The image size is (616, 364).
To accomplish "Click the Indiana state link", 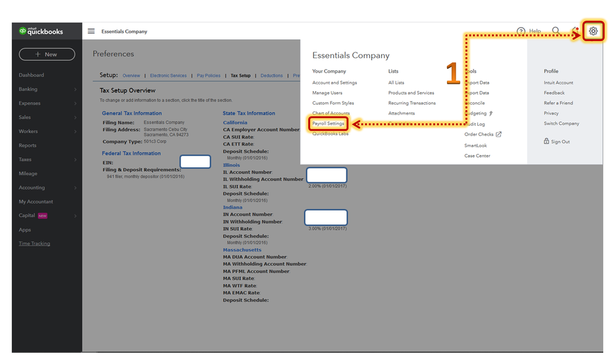I will click(x=232, y=208).
